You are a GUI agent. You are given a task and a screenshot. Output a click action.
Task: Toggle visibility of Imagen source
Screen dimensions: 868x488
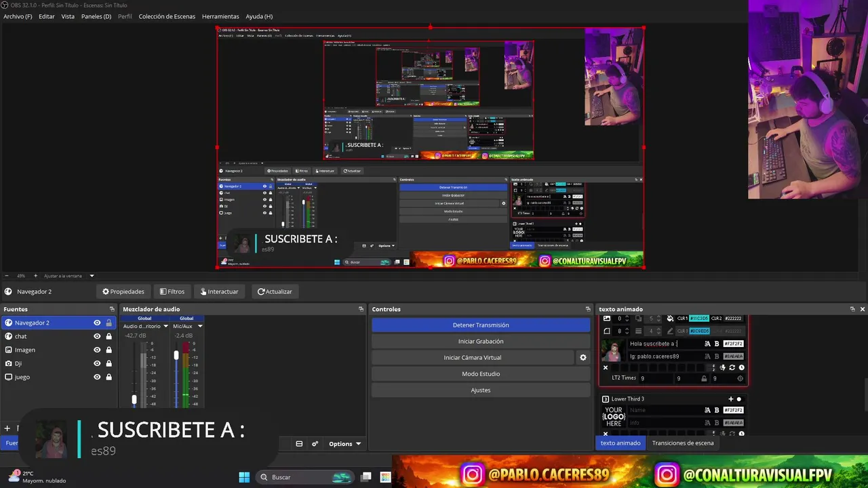coord(97,350)
